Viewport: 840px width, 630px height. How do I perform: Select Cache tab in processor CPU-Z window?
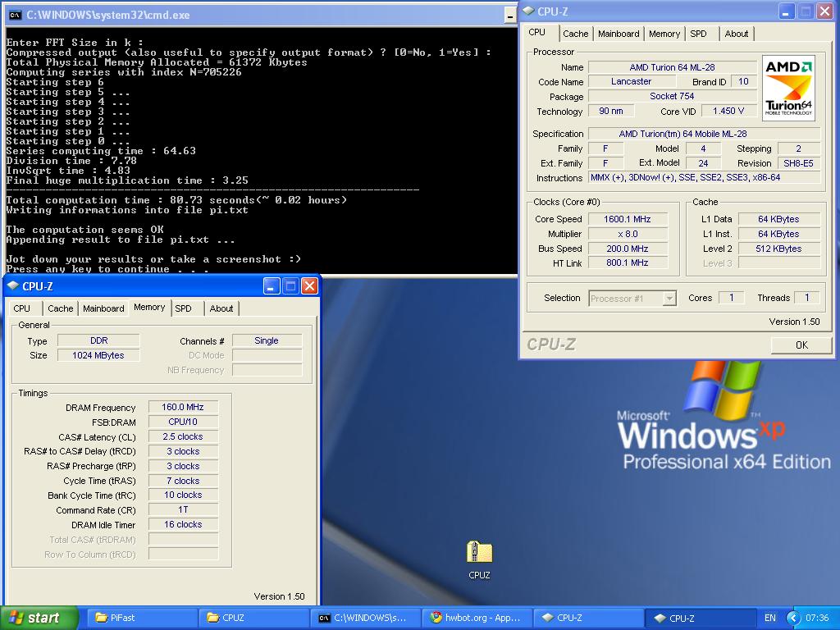tap(575, 34)
